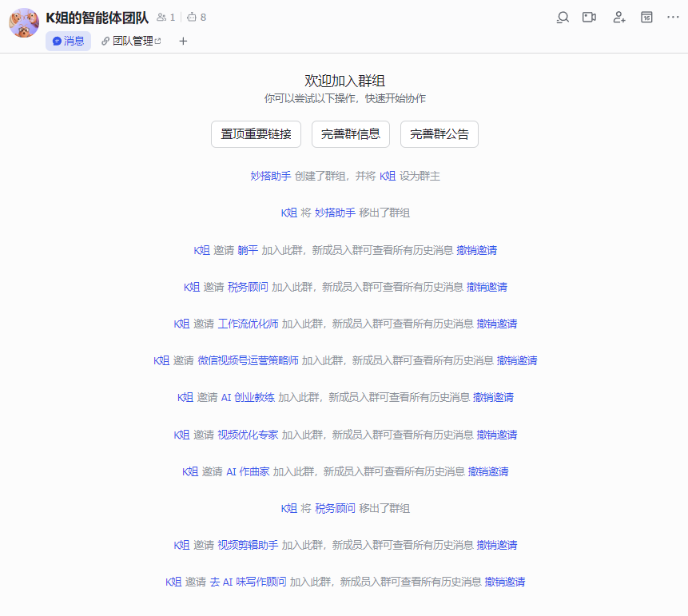The image size is (688, 616).
Task: Click the 置顶重要链接 button
Action: (256, 134)
